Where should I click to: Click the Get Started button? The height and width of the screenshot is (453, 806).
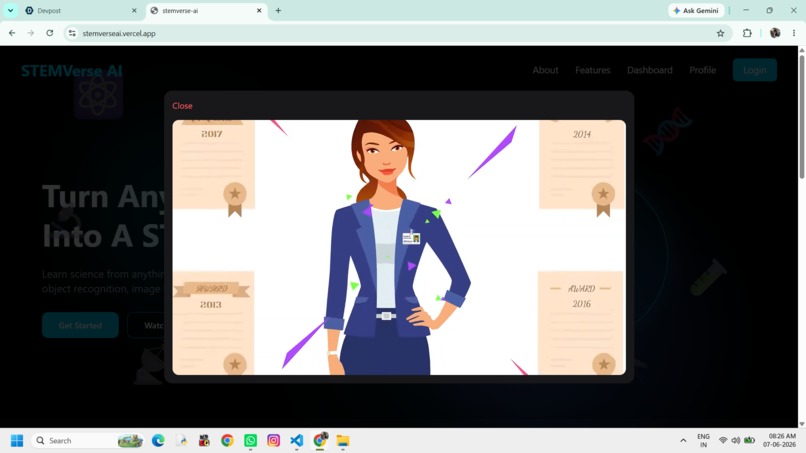(80, 325)
